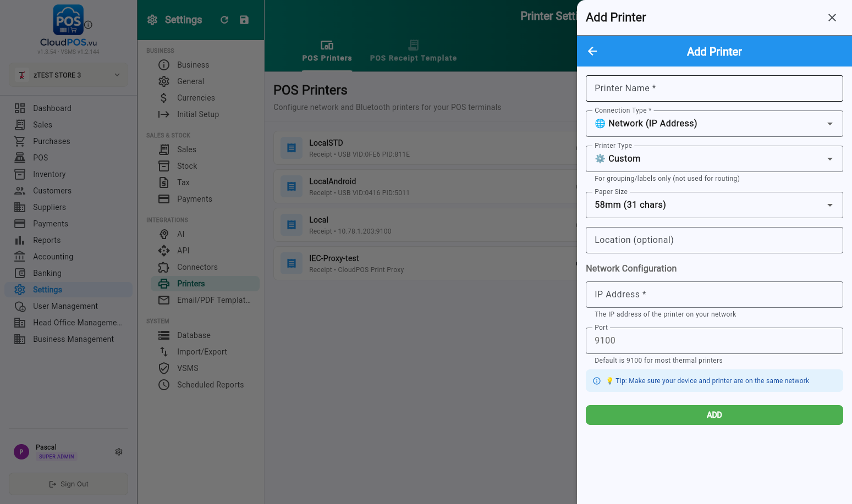The height and width of the screenshot is (504, 852).
Task: Open Suppliers in the left sidebar
Action: click(68, 207)
